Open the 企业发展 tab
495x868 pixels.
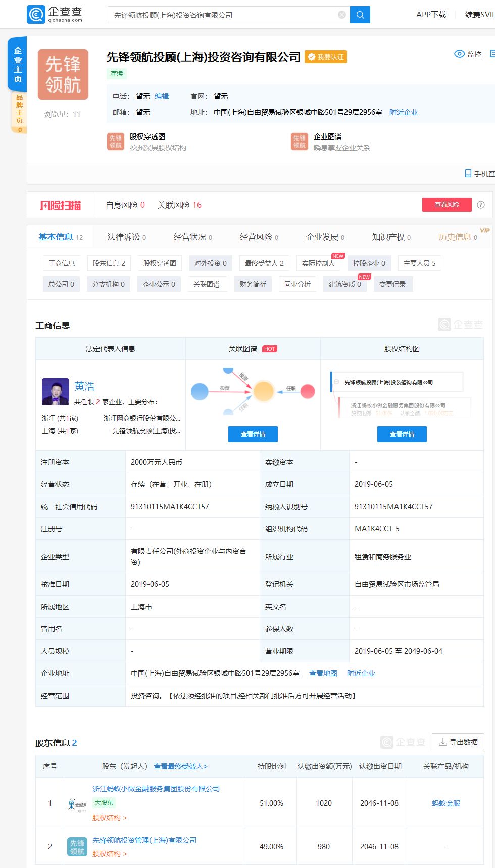point(325,237)
